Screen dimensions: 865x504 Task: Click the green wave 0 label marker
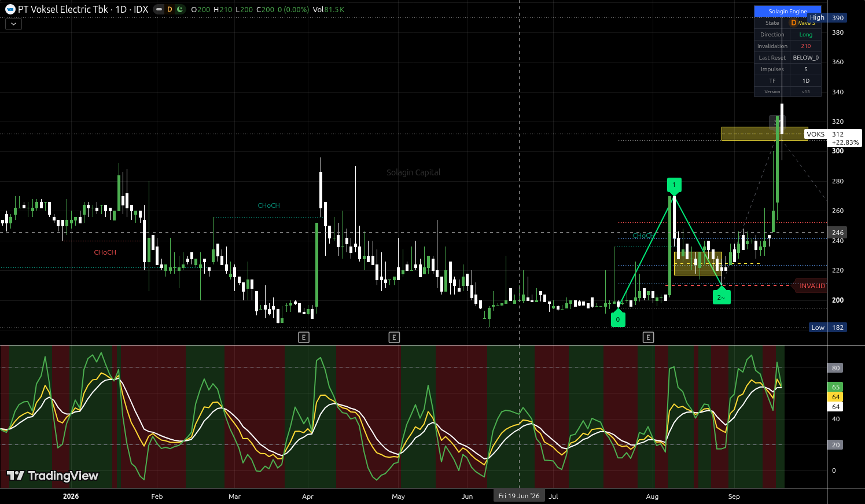coord(618,318)
